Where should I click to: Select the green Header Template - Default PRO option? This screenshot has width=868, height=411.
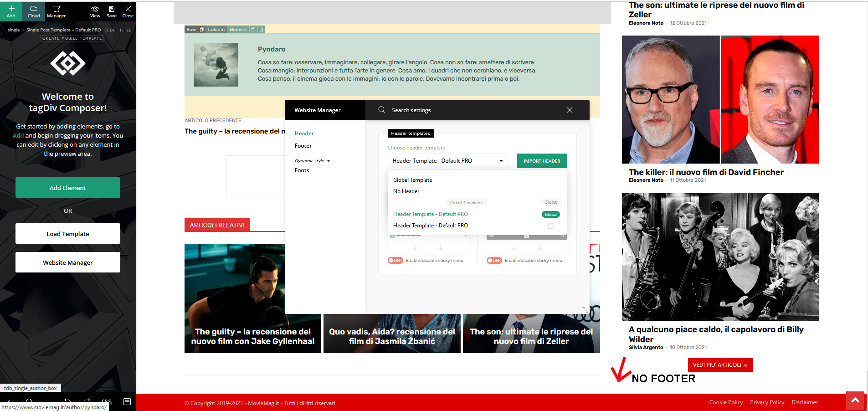pos(431,214)
